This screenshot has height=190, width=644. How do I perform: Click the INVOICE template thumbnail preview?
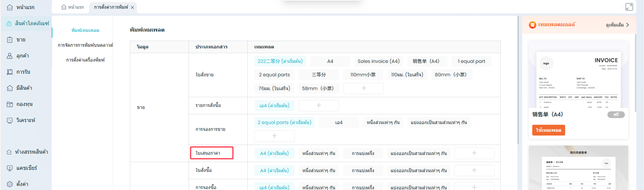(578, 79)
